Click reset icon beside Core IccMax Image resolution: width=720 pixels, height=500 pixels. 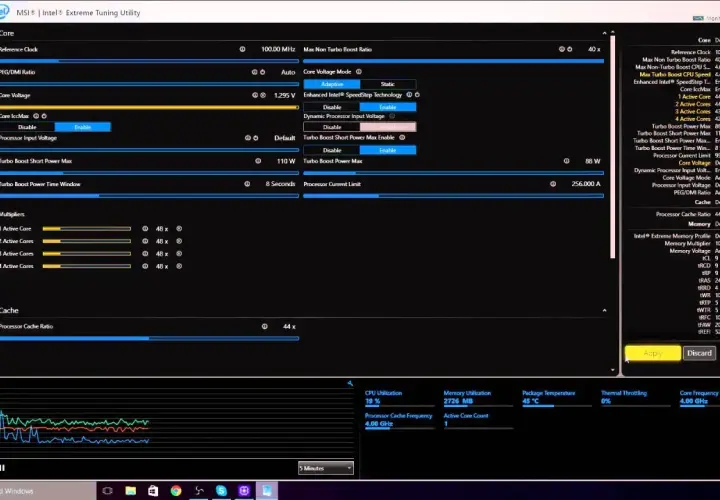pyautogui.click(x=44, y=116)
